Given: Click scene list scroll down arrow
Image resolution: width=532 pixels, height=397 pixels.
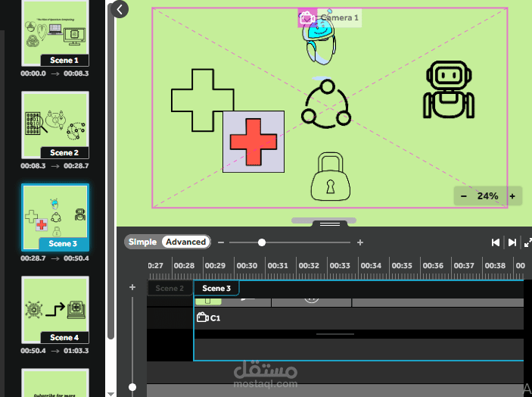Looking at the screenshot, I should click(x=110, y=394).
